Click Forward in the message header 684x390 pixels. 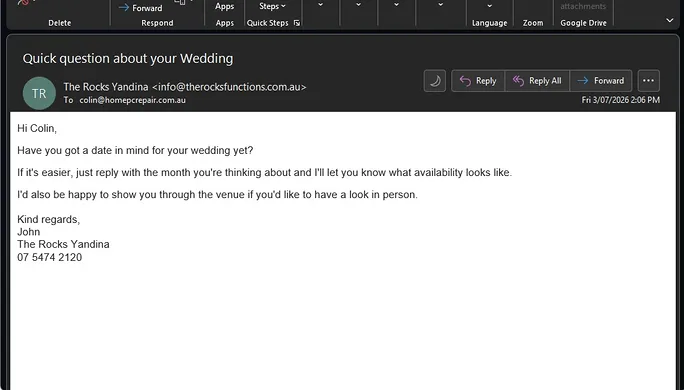(x=601, y=81)
